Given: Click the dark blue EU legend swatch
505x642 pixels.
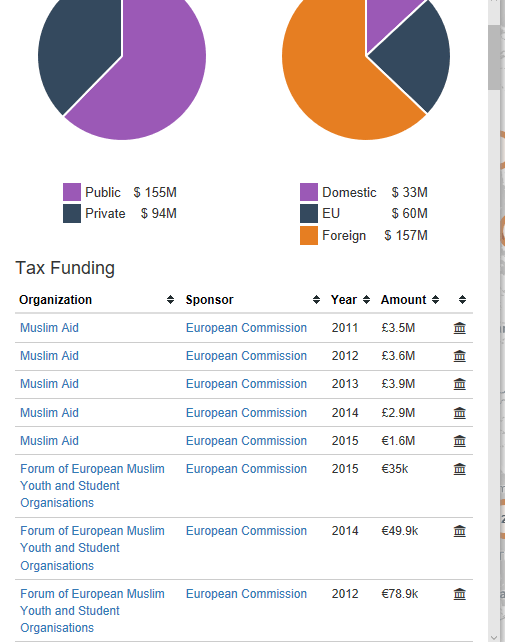Looking at the screenshot, I should 309,214.
